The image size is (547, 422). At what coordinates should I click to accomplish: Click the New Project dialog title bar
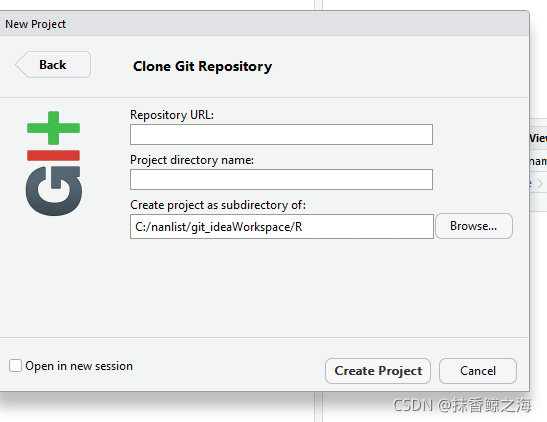[264, 24]
